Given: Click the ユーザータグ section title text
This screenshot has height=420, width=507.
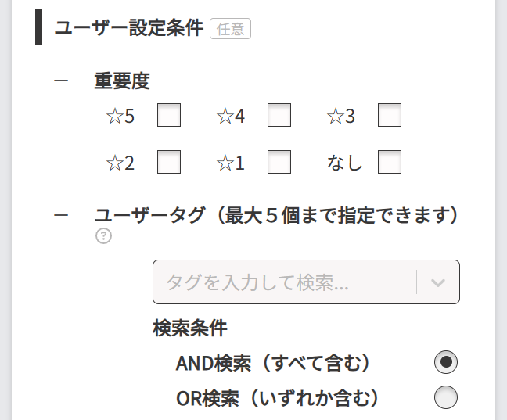Looking at the screenshot, I should tap(275, 214).
